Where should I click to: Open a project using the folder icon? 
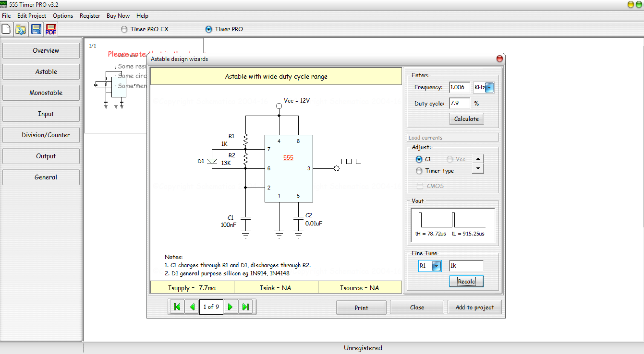tap(21, 29)
